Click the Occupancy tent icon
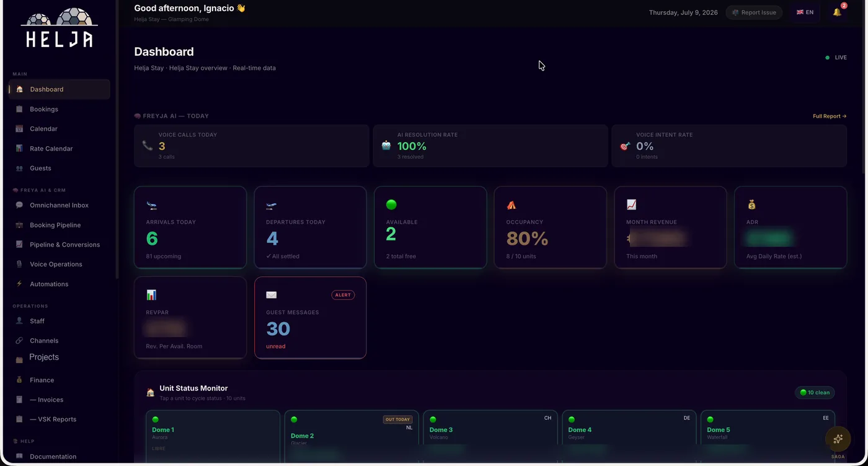The image size is (868, 466). (511, 204)
